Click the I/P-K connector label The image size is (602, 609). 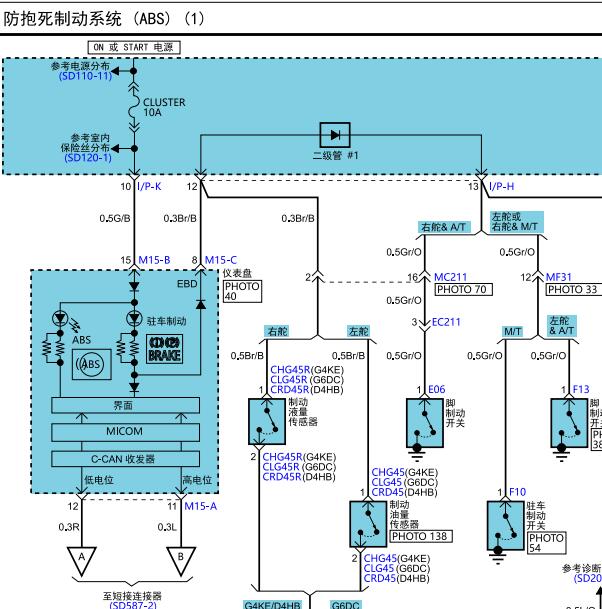[149, 186]
